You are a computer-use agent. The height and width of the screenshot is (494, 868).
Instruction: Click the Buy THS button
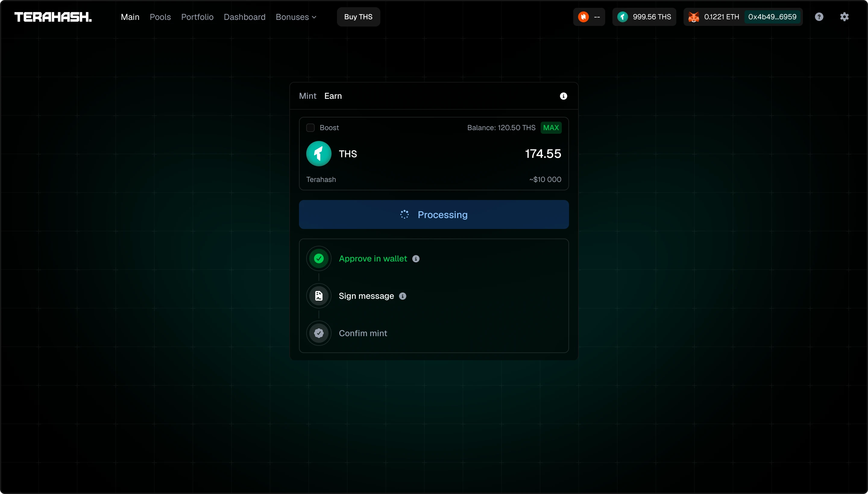358,17
